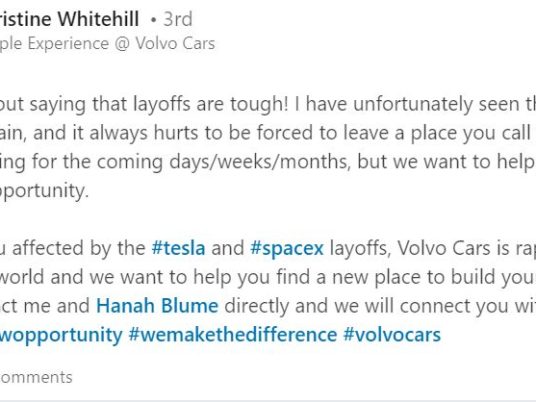Image resolution: width=536 pixels, height=402 pixels.
Task: Click the word 'opportunity.' ending the first paragraph
Action: 44,191
